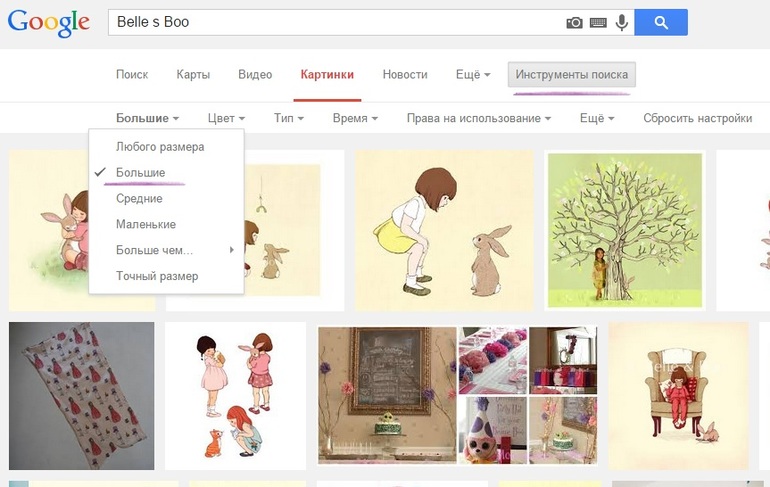Expand the Время filter dropdown

[354, 118]
